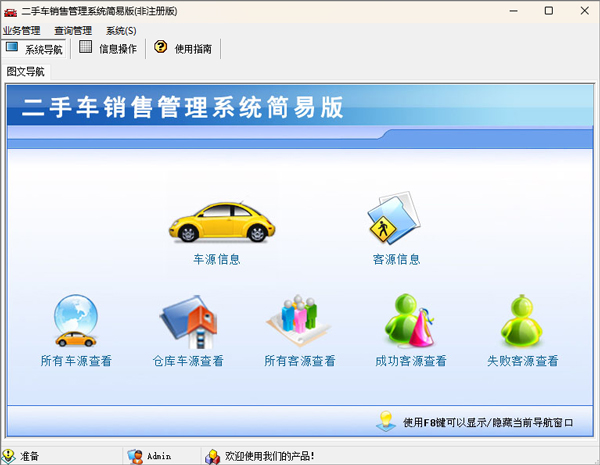Click the 仓库车源查看 link text
Viewport: 600px width, 465px height.
click(x=188, y=361)
